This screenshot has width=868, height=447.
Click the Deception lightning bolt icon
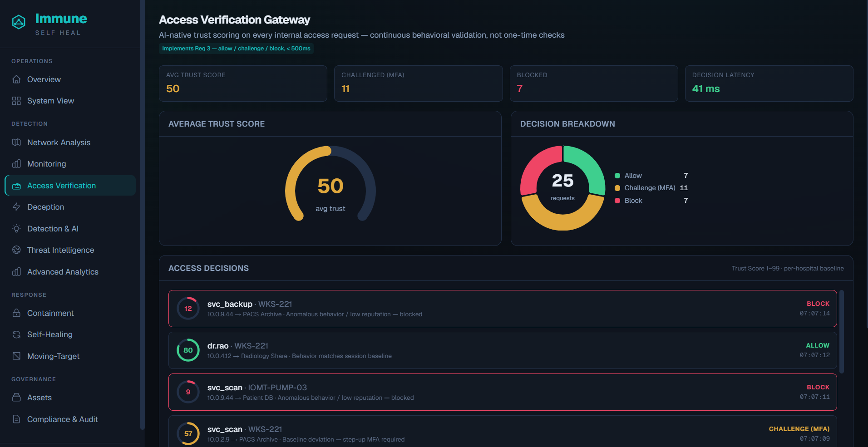click(16, 207)
